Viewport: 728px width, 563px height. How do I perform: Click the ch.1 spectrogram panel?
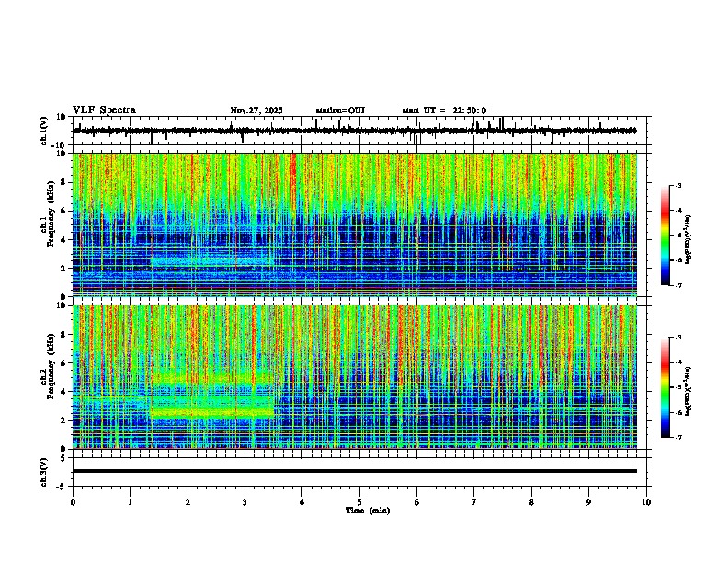coord(355,224)
